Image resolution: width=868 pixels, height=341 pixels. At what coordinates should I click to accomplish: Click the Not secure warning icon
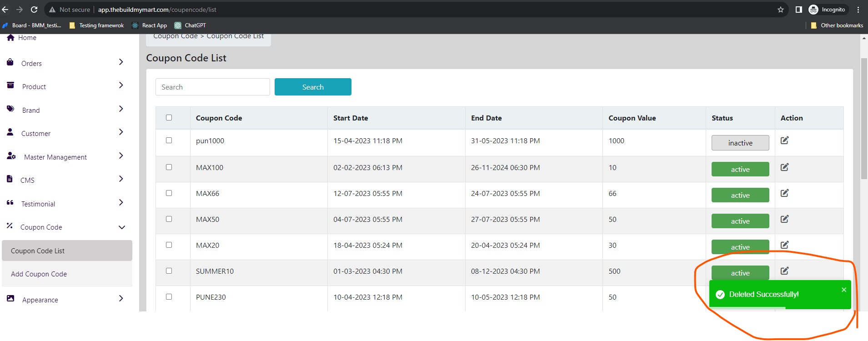52,10
